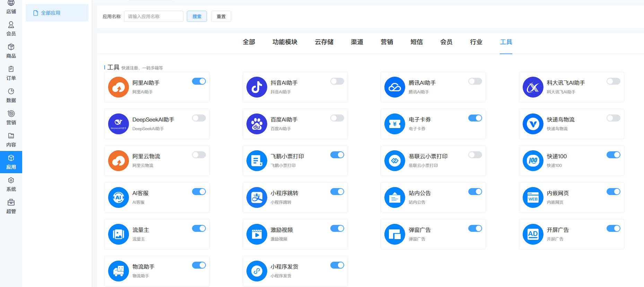644x287 pixels.
Task: Switch to the 短信 tab
Action: [417, 42]
